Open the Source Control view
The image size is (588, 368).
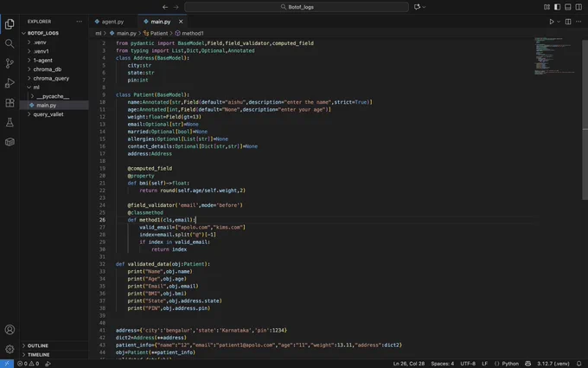pos(10,63)
